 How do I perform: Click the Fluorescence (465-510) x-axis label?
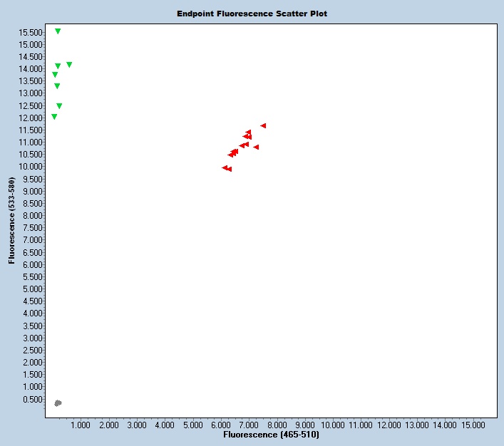pyautogui.click(x=271, y=435)
